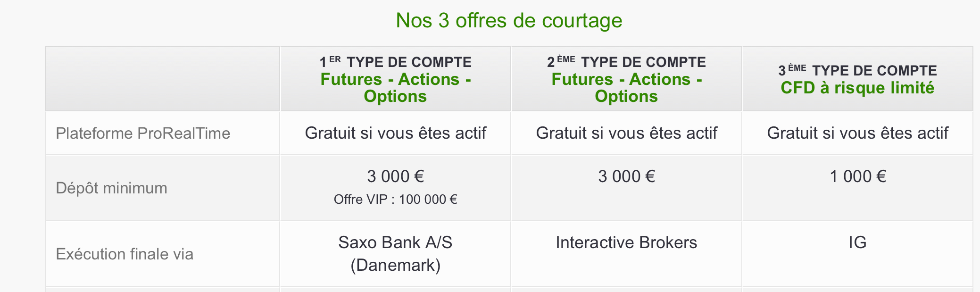Click the 'IG' execution broker cell

(857, 242)
